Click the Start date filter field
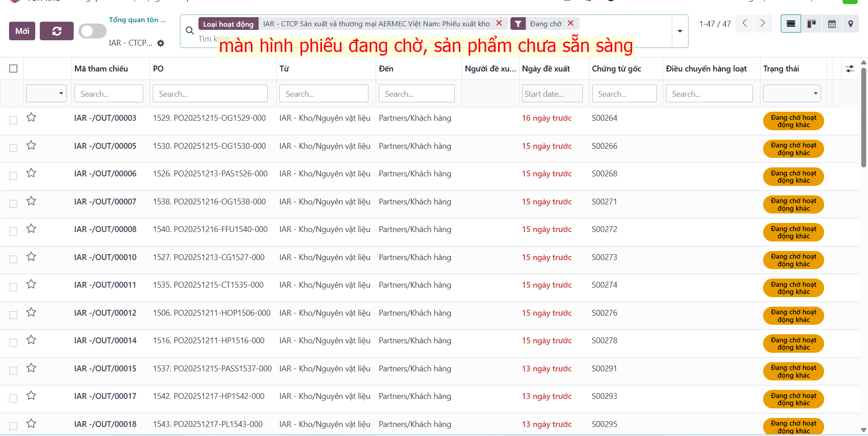The image size is (868, 436). coord(552,94)
